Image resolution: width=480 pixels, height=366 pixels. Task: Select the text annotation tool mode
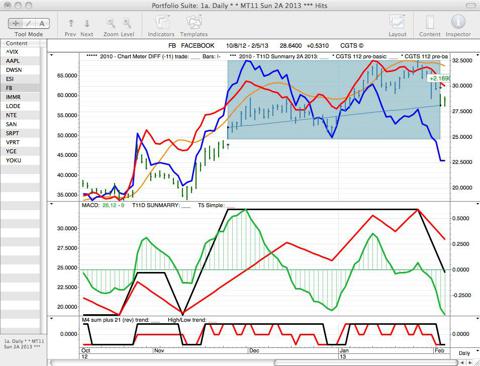42,23
